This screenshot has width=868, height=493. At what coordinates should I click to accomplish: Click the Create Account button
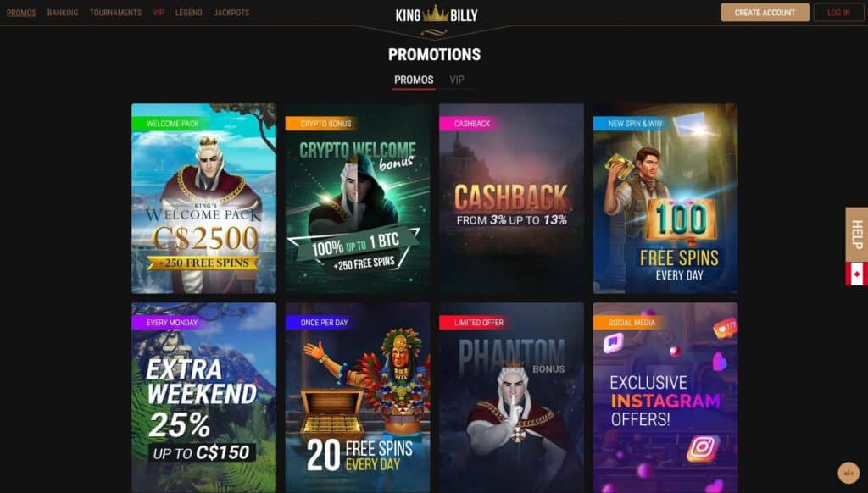(x=765, y=12)
